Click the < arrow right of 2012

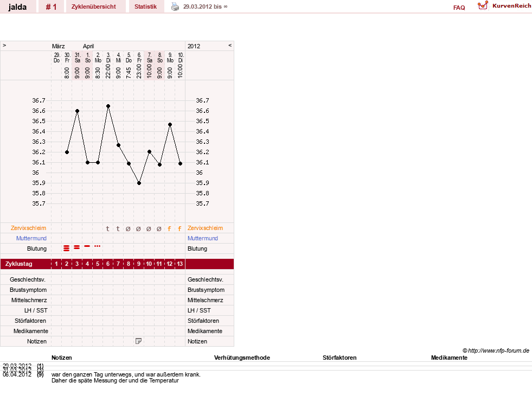point(230,45)
